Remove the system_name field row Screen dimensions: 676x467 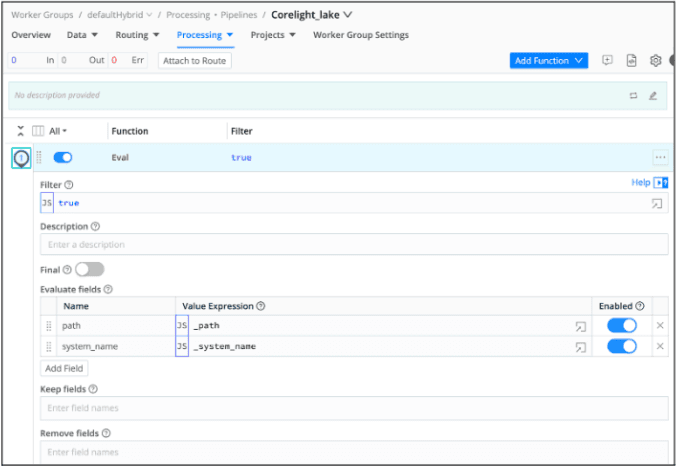(x=660, y=346)
